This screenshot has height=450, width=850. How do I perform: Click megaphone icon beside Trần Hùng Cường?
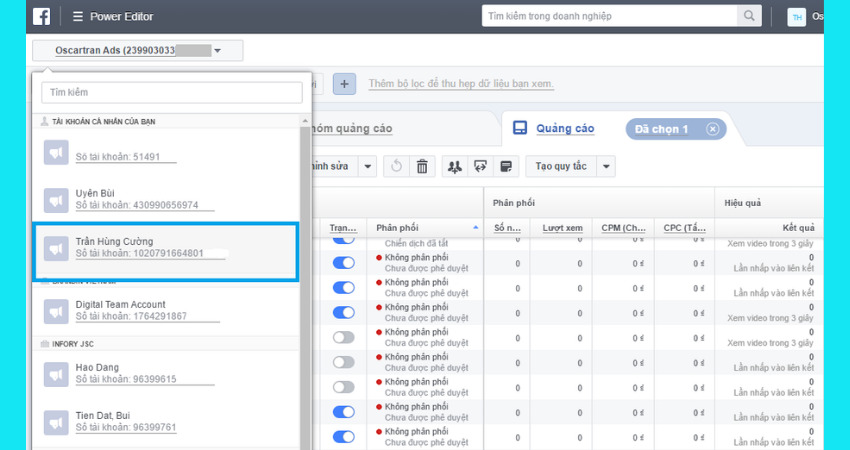pyautogui.click(x=56, y=249)
